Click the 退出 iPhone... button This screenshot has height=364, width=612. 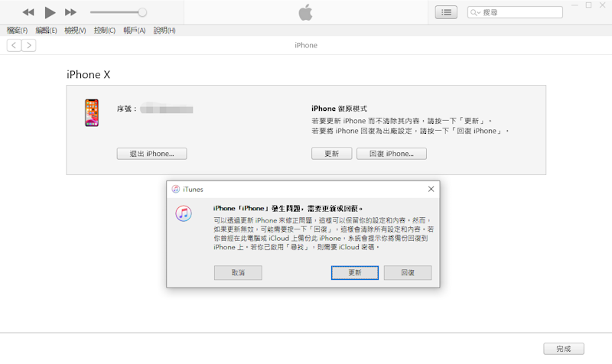151,154
